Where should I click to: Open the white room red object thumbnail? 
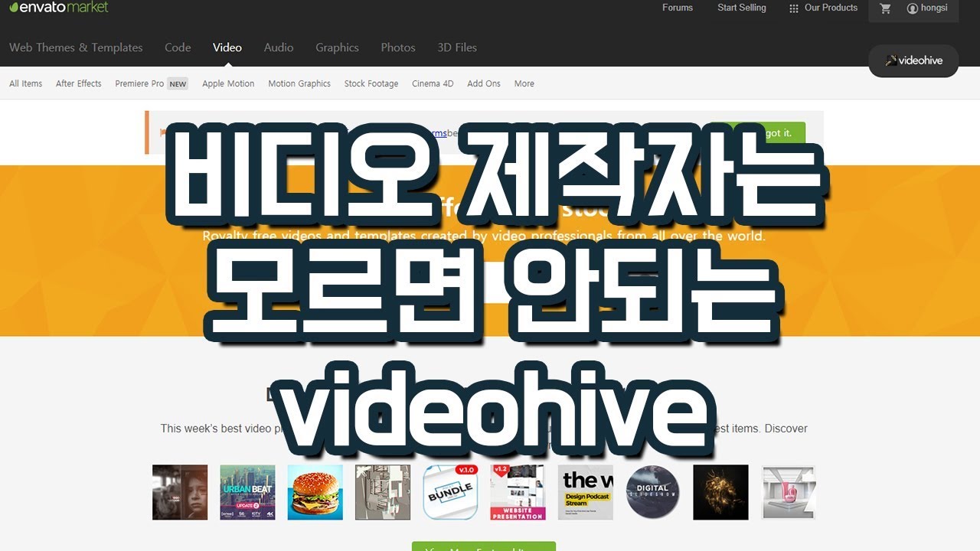789,492
